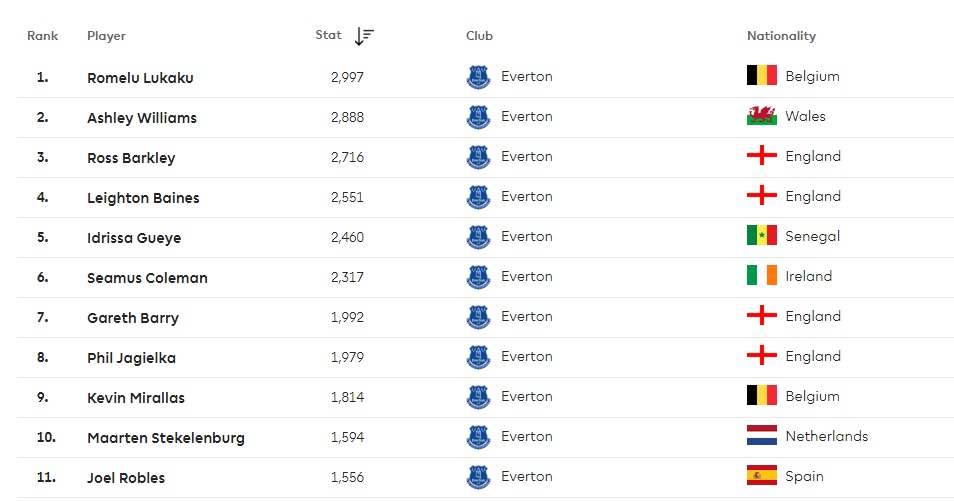The height and width of the screenshot is (501, 954).
Task: Click the Wales flag icon
Action: click(762, 116)
